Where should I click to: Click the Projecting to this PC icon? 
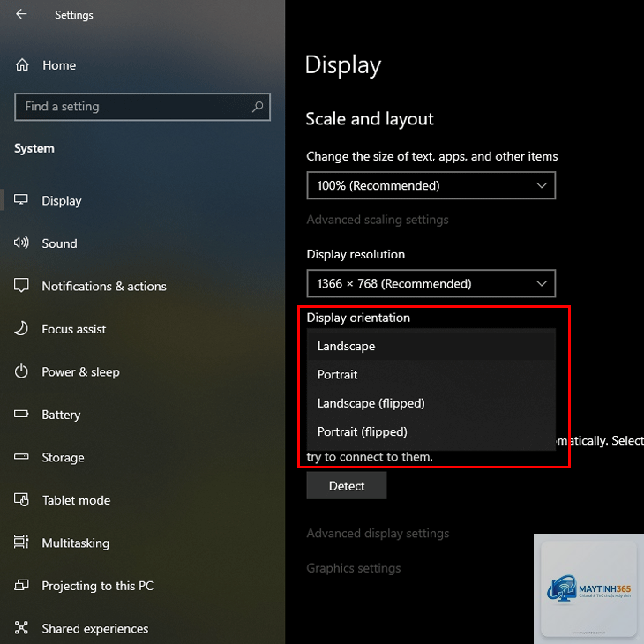[x=21, y=584]
